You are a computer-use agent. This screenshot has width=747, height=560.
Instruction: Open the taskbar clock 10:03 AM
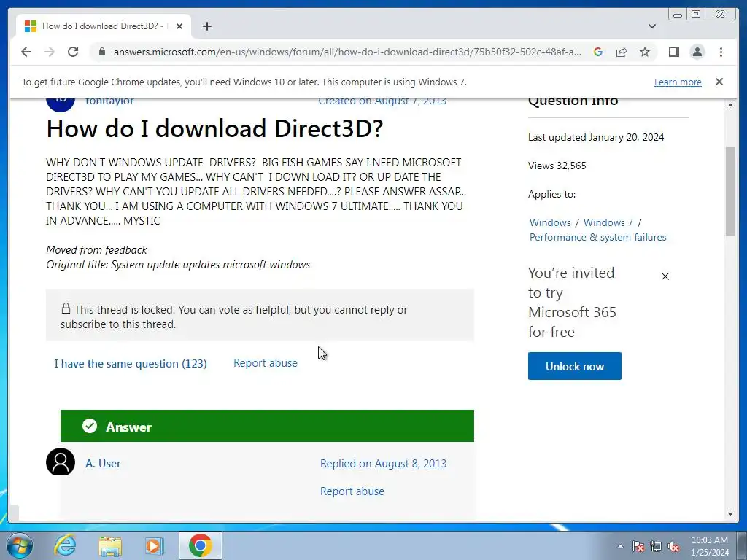tap(709, 546)
